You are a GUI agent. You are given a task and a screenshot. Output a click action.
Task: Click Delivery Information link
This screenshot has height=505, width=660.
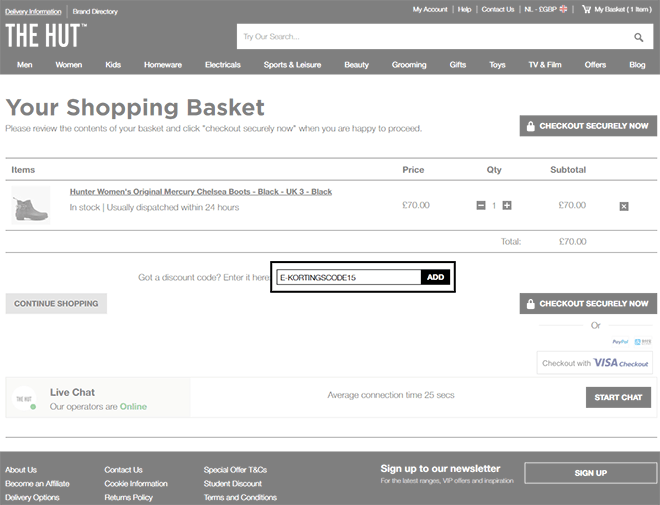click(33, 11)
